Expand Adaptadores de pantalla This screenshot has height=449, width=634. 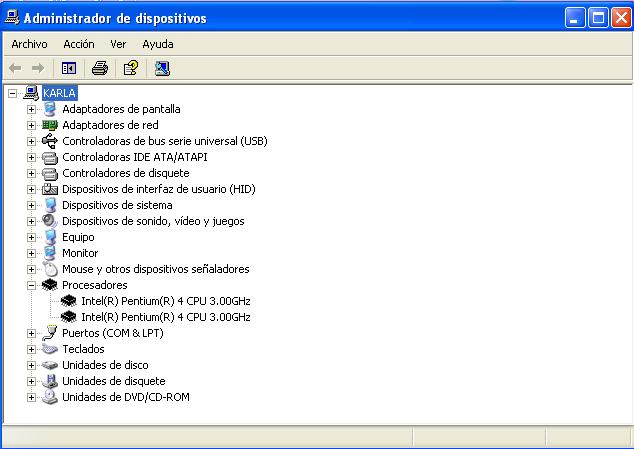(x=31, y=109)
